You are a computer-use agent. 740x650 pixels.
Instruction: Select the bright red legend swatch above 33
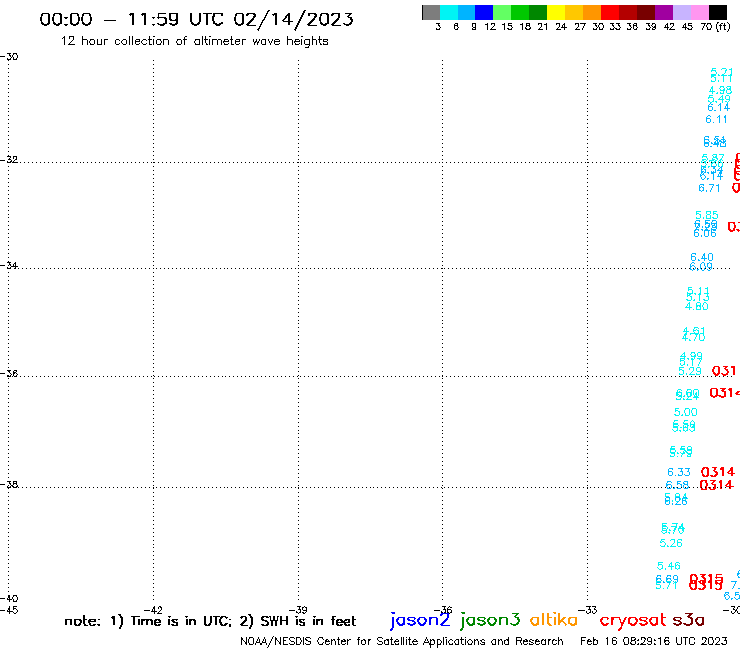610,12
